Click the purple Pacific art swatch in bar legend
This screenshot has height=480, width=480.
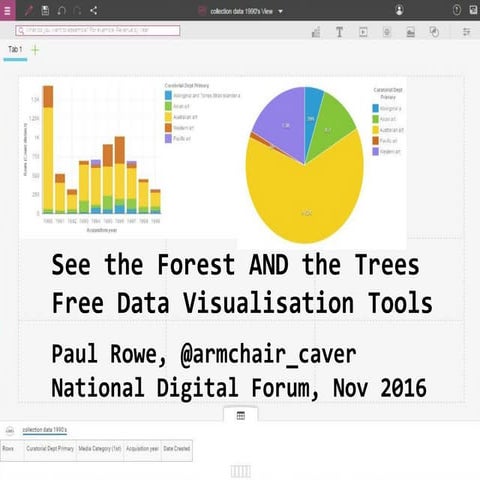(168, 139)
